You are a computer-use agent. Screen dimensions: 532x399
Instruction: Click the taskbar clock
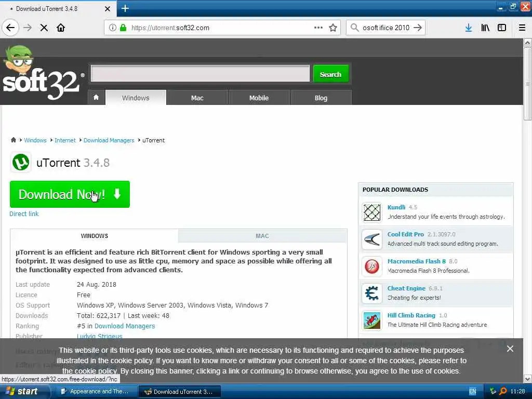click(x=518, y=392)
